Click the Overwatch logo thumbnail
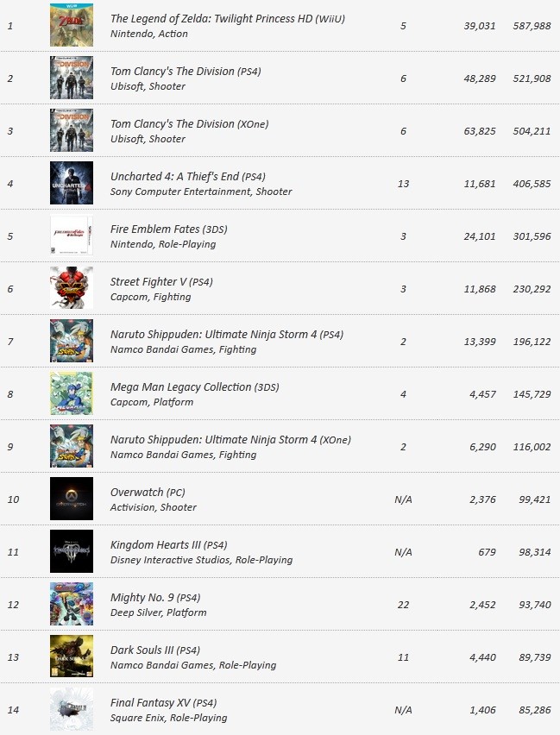This screenshot has width=560, height=735. click(72, 499)
